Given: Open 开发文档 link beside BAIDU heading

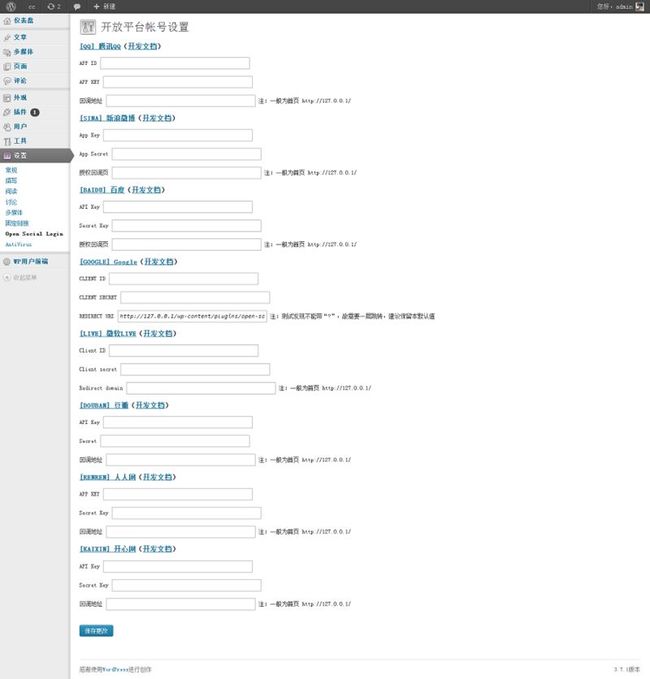Looking at the screenshot, I should pyautogui.click(x=146, y=190).
